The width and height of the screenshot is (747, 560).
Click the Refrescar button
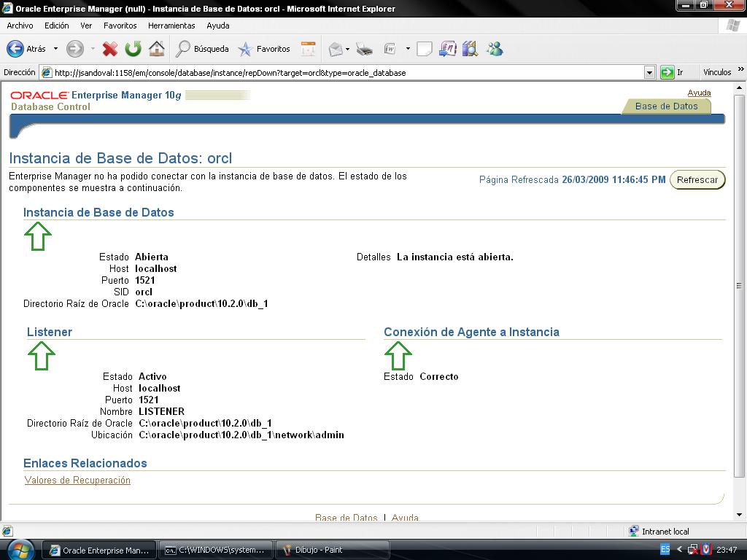point(697,179)
